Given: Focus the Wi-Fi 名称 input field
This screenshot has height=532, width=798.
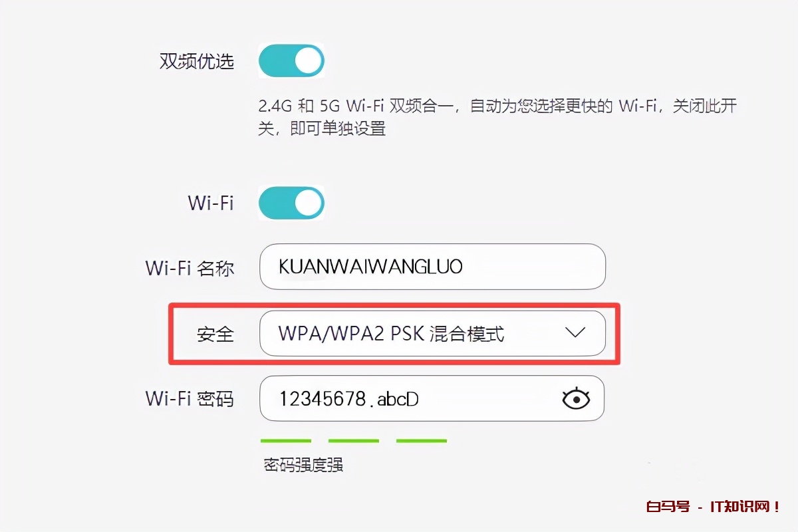Looking at the screenshot, I should pos(432,267).
